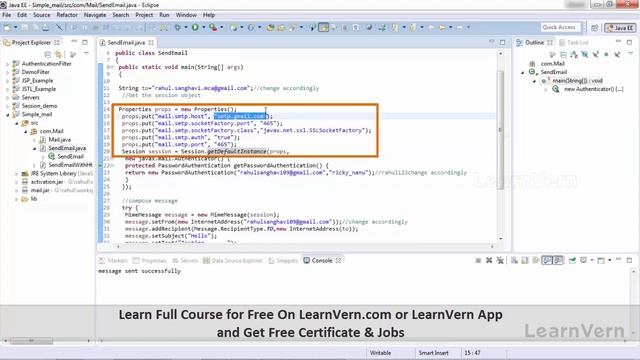Toggle Show Console on standard error change

click(558, 260)
